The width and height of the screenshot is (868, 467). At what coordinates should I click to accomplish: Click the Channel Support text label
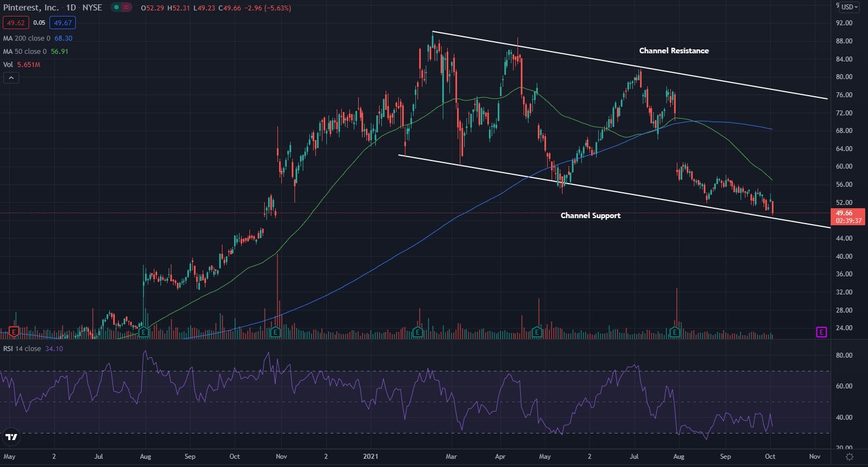tap(591, 215)
